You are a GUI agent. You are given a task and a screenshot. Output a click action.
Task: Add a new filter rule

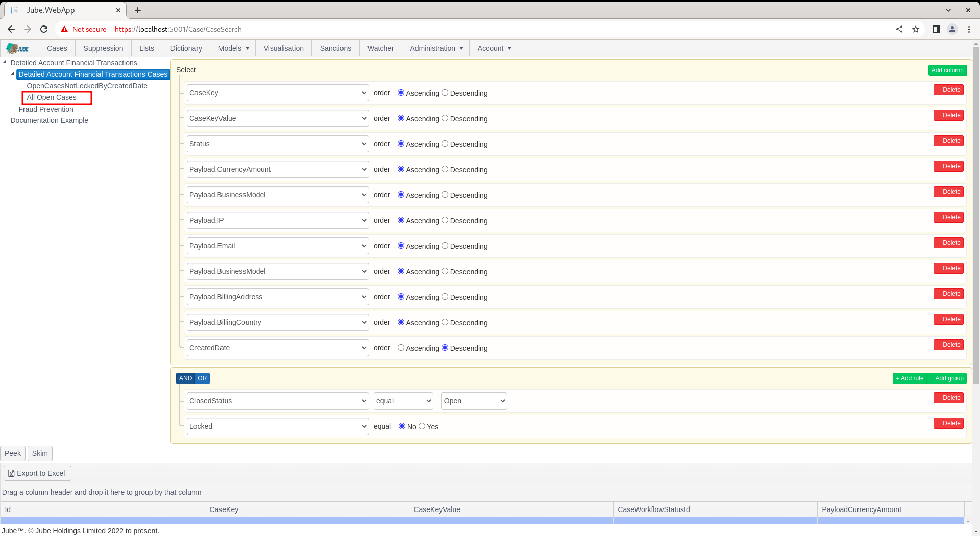pos(910,378)
